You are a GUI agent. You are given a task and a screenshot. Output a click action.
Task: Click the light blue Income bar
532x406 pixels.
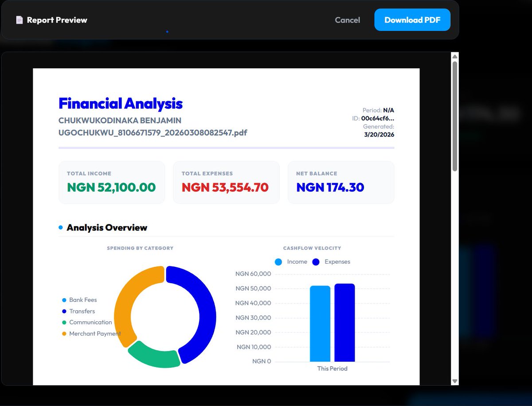320,324
